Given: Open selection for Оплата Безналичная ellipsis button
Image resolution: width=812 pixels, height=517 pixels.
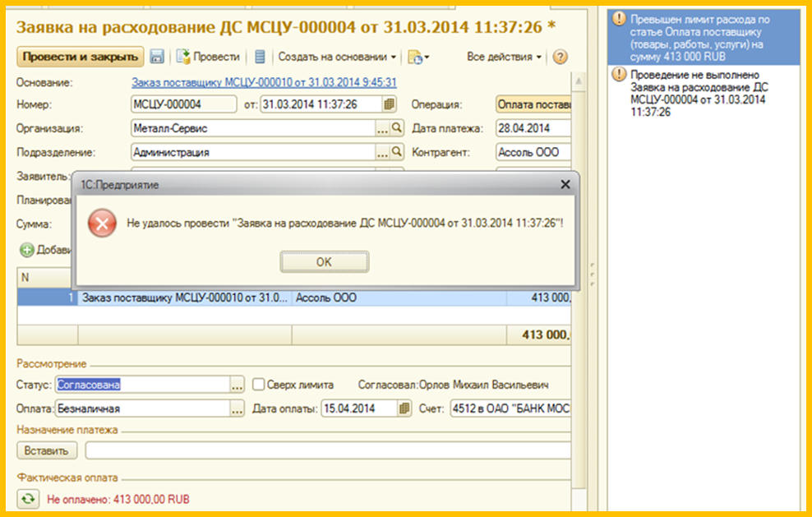Looking at the screenshot, I should click(238, 409).
